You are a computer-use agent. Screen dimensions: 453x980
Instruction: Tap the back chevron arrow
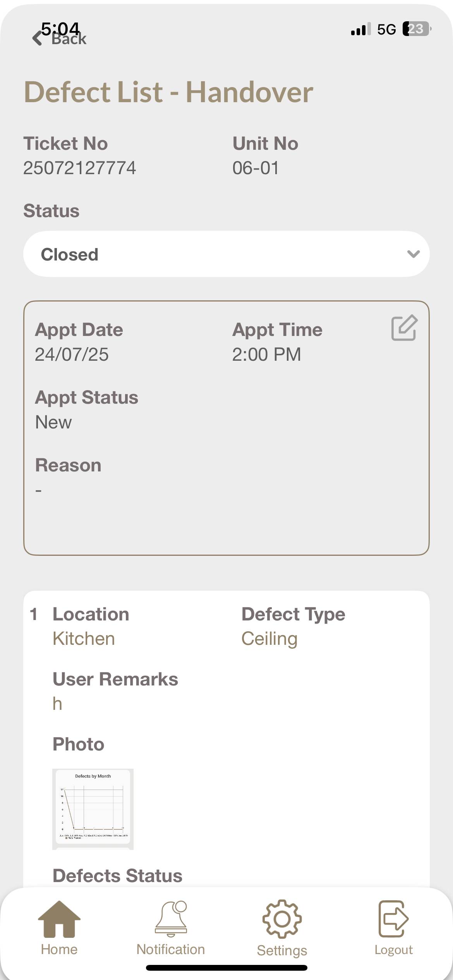(38, 38)
